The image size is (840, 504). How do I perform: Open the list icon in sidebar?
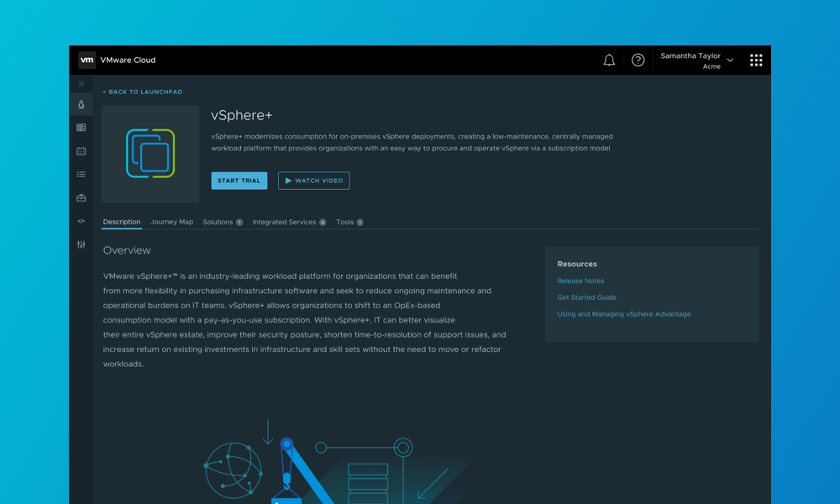(81, 174)
